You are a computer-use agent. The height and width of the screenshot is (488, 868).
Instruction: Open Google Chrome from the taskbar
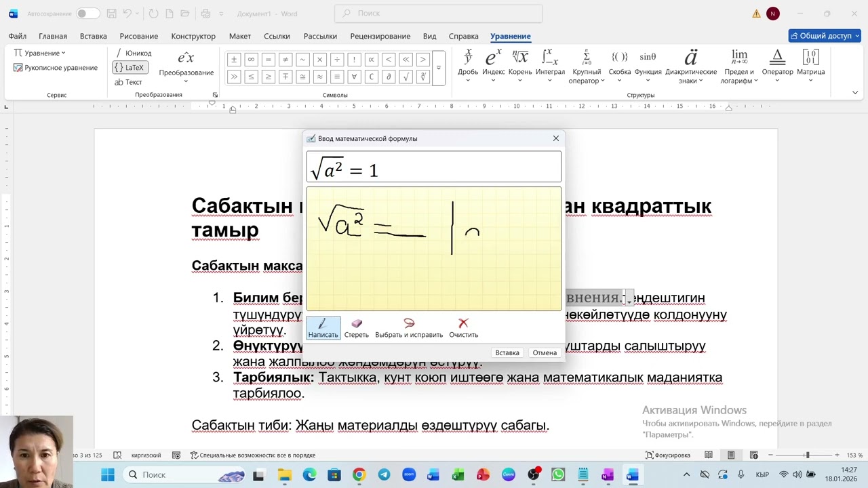tap(359, 474)
